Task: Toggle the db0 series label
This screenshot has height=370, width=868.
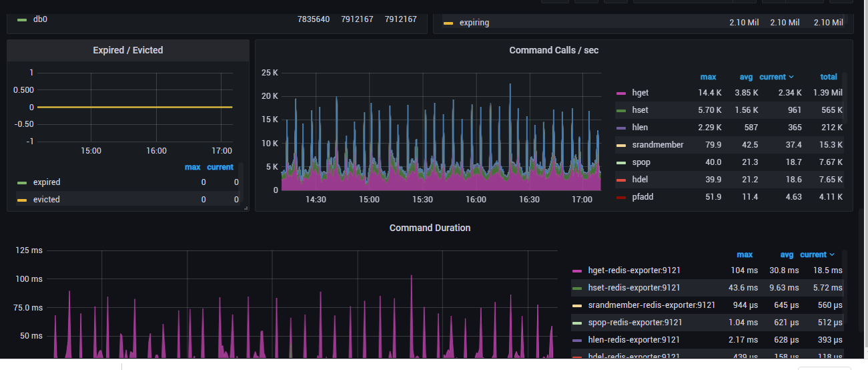Action: point(40,19)
